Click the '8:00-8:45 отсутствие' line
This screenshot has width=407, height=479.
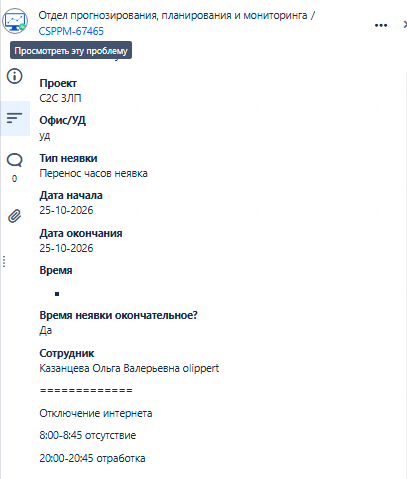coord(88,435)
